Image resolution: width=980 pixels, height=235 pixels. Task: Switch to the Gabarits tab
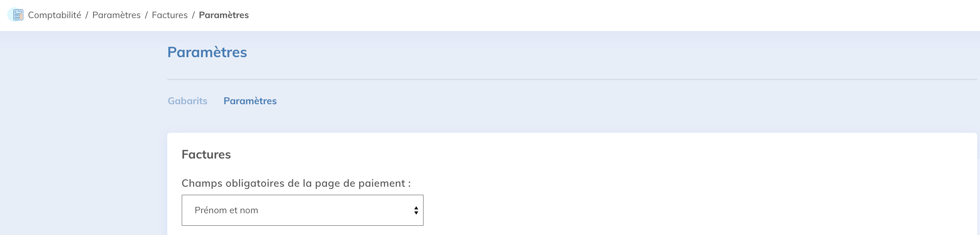(x=187, y=101)
